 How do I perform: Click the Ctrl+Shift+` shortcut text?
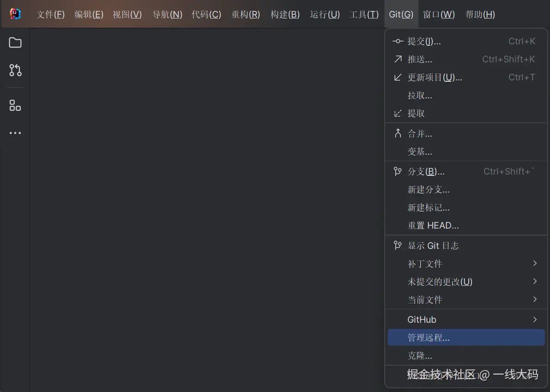[x=509, y=171]
